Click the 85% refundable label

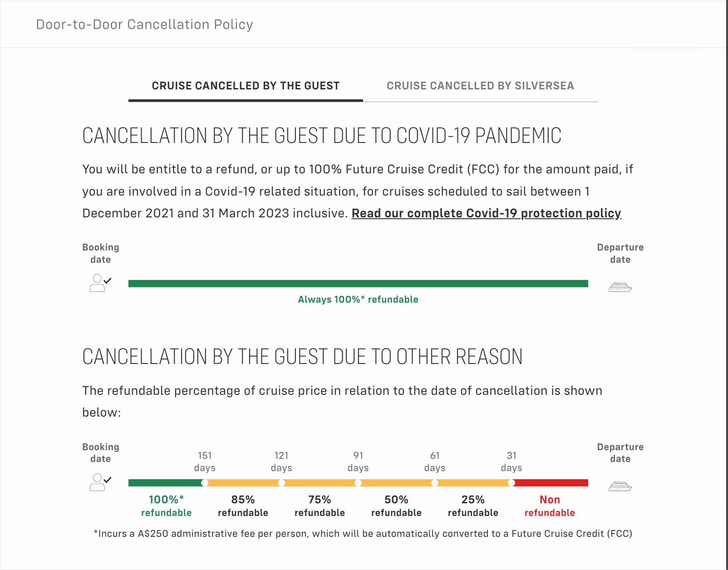pyautogui.click(x=243, y=506)
